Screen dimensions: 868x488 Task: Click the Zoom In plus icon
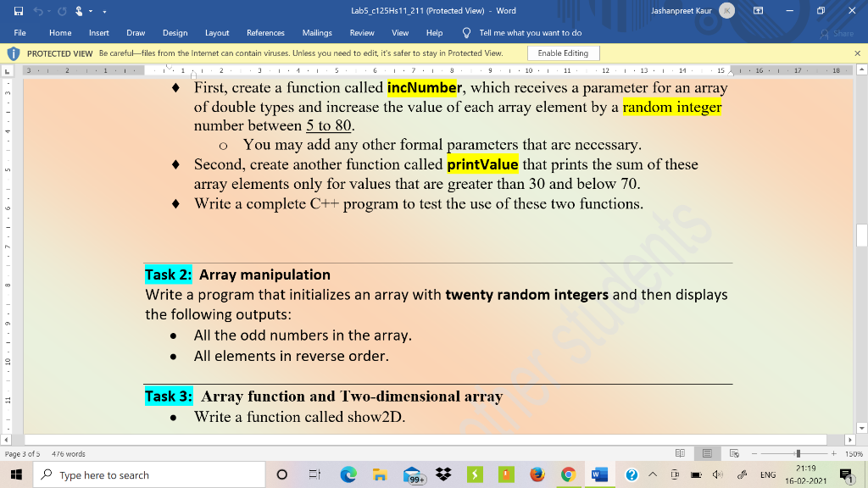coord(834,453)
